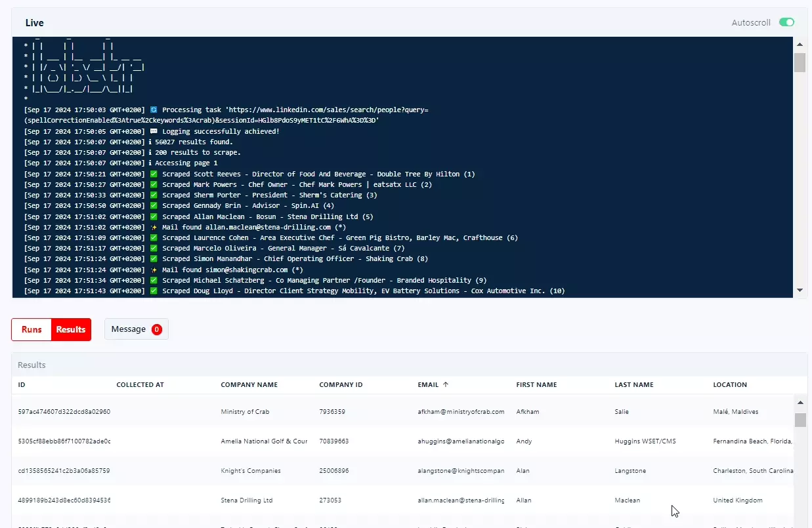This screenshot has height=528, width=812.
Task: Click the green checkmark on Scott Reeves log line
Action: pyautogui.click(x=154, y=174)
